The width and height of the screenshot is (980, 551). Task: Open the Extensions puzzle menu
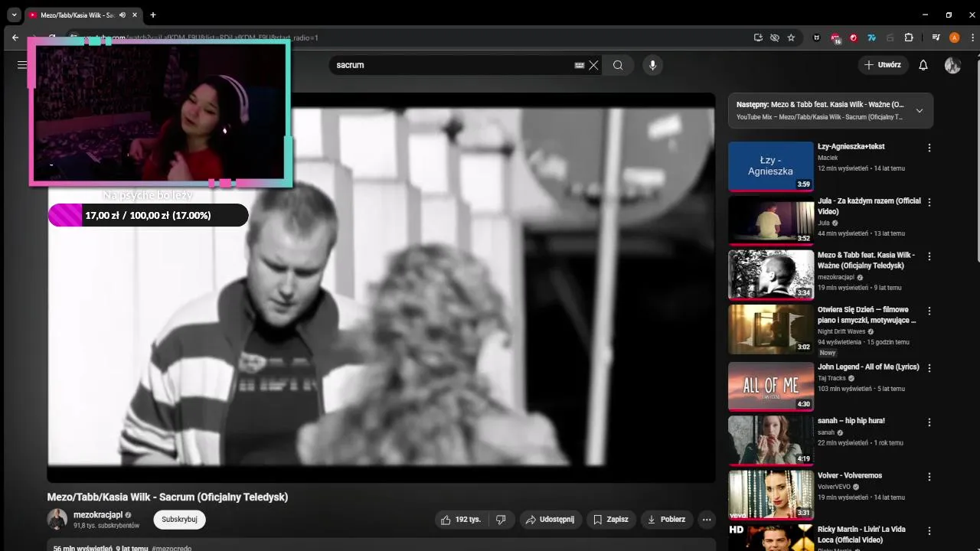pos(909,37)
